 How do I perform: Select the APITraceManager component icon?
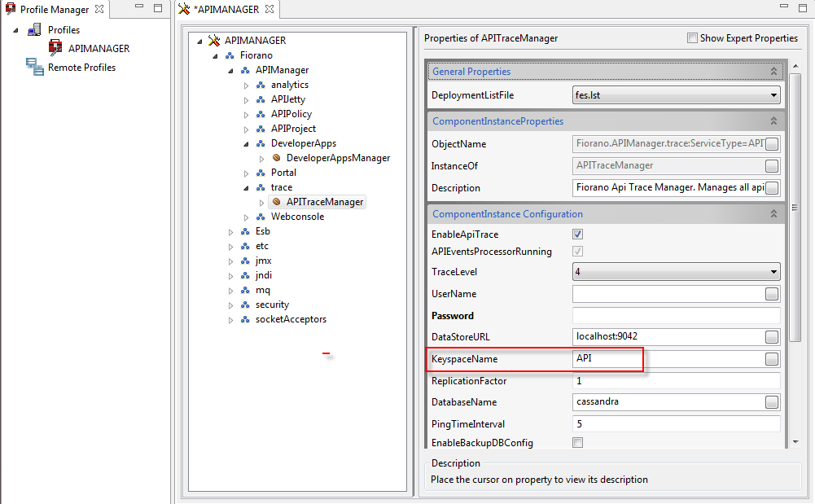coord(277,202)
